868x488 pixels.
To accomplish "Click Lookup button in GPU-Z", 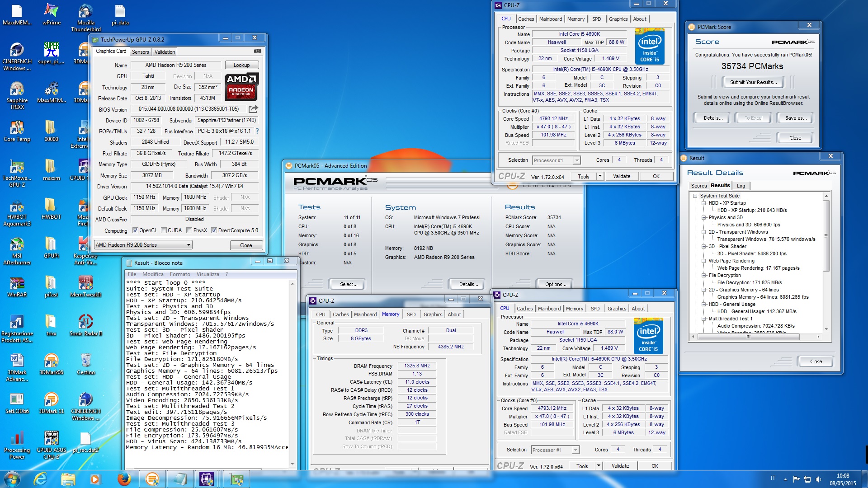I will pos(241,65).
